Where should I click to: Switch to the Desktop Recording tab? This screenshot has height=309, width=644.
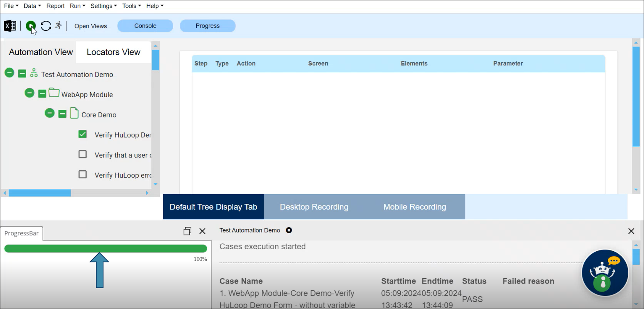coord(314,207)
